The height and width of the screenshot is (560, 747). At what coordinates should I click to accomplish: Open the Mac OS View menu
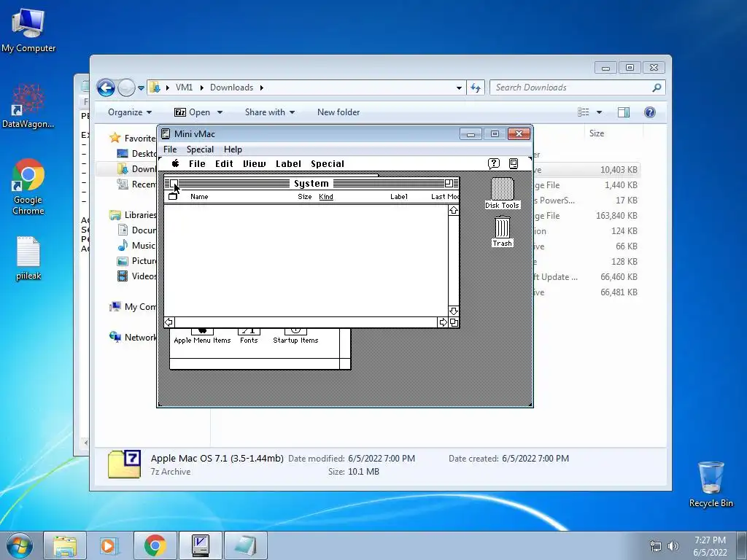[255, 164]
